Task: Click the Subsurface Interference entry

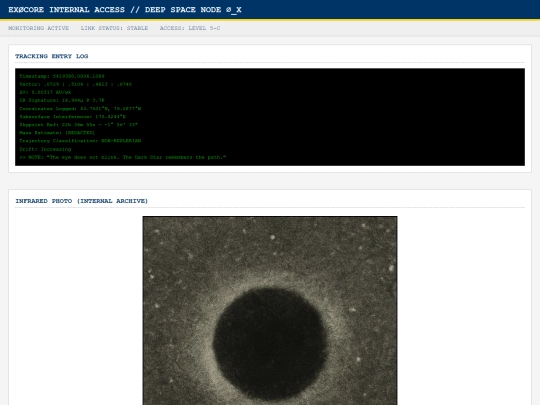Action: 73,116
